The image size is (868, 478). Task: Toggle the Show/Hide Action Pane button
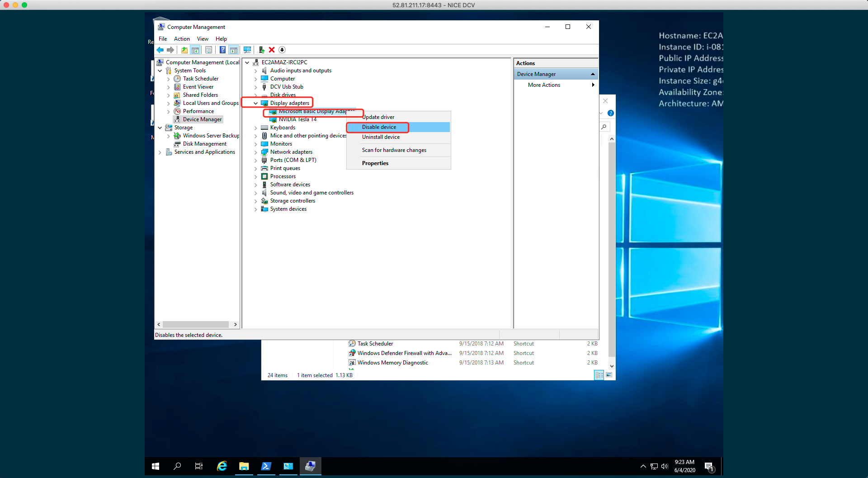[x=233, y=50]
